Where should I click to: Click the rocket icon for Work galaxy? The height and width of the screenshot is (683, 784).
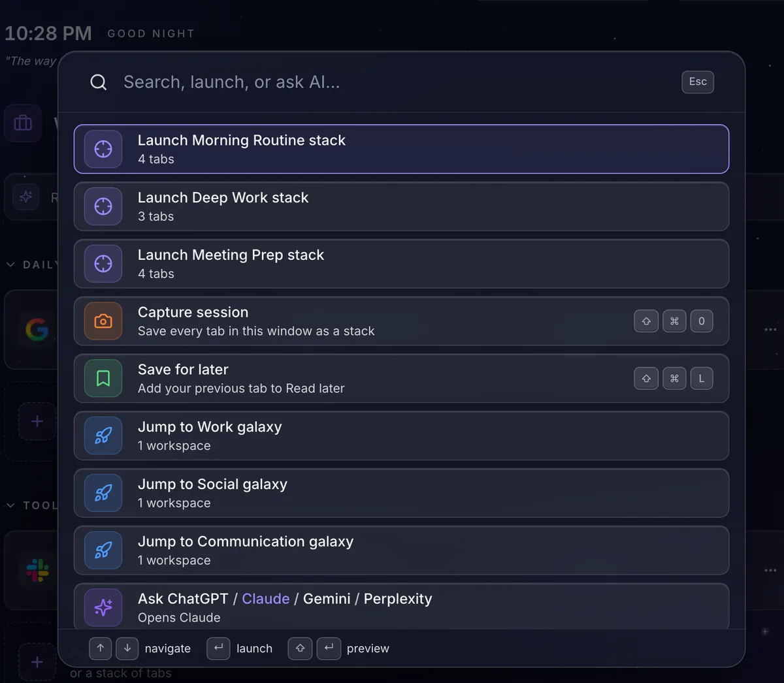[103, 436]
